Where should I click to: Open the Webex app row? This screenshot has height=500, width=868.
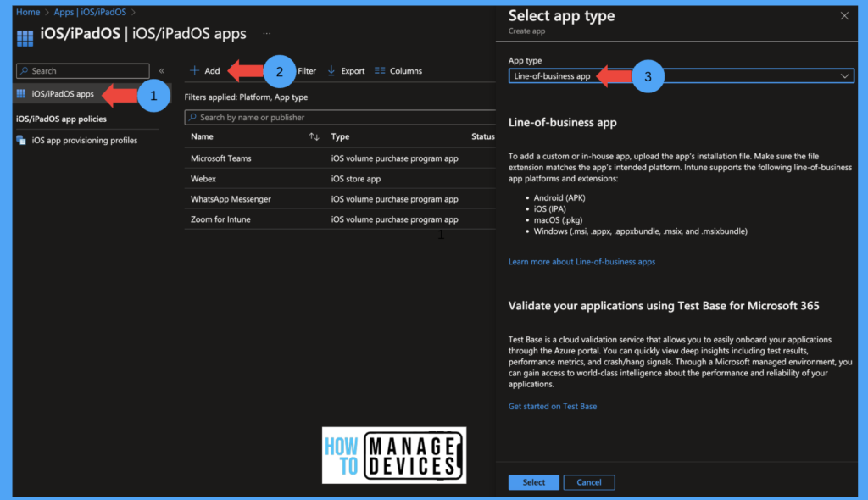(x=340, y=179)
